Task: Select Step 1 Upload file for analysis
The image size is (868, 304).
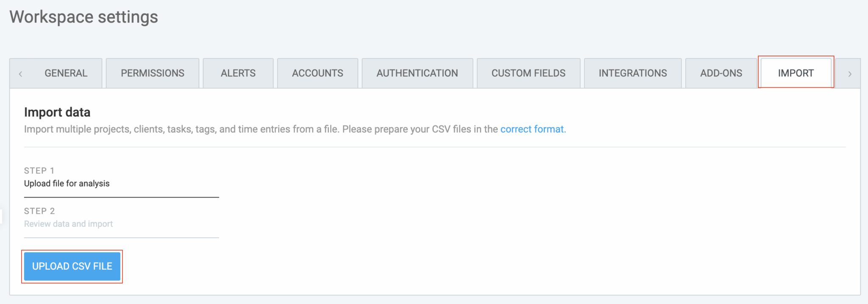Action: coord(67,183)
